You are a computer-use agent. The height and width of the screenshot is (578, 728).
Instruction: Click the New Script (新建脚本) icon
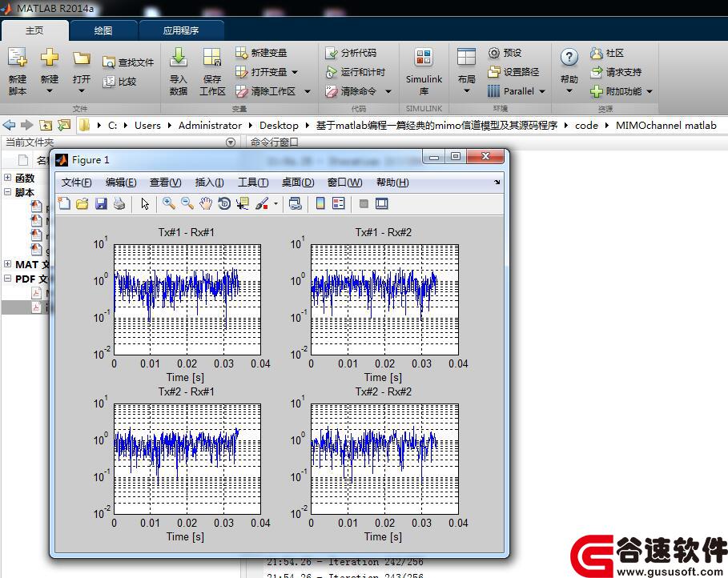[17, 58]
